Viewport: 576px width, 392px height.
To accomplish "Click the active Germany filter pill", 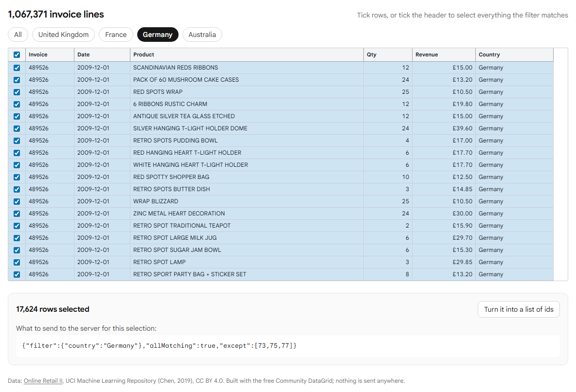I will point(158,35).
